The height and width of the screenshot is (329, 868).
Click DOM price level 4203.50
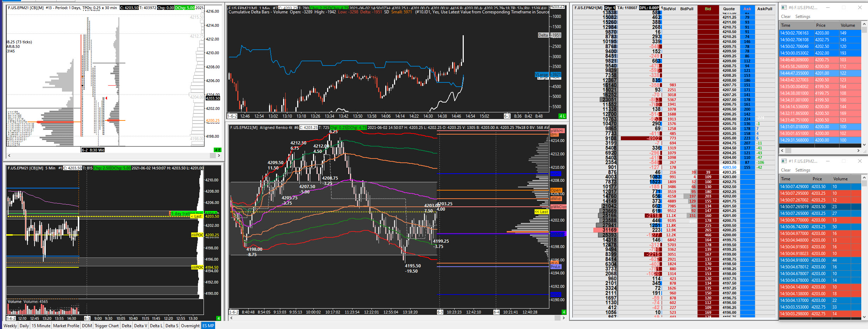coord(729,167)
